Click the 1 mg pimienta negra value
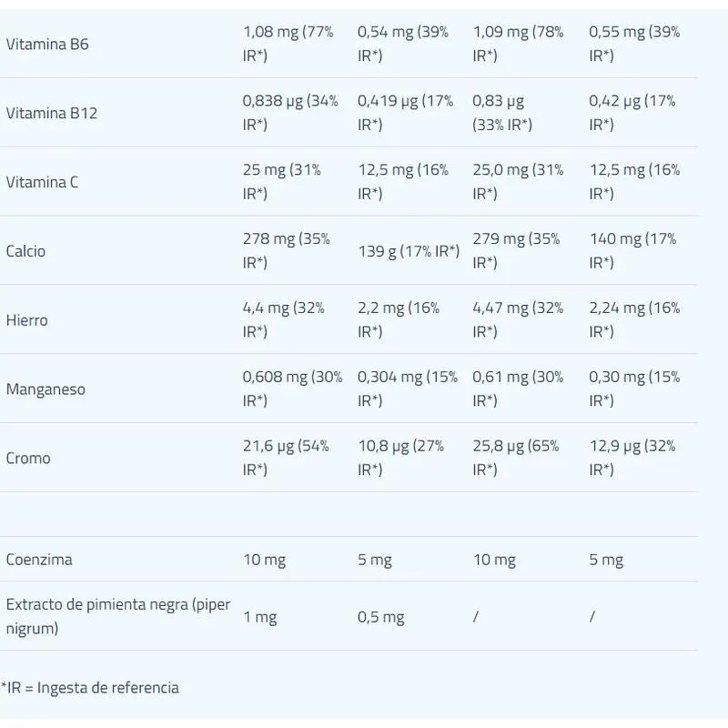 [x=259, y=617]
